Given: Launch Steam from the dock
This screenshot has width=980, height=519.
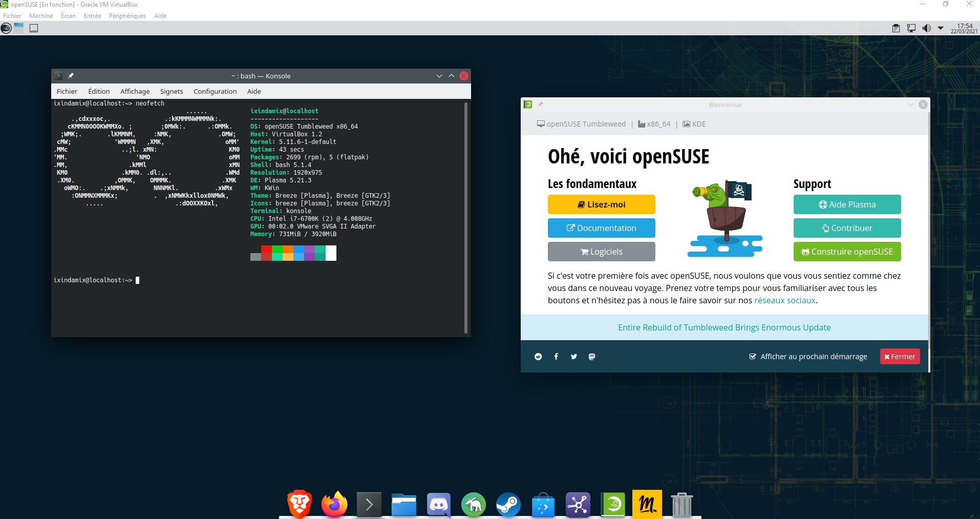Looking at the screenshot, I should coord(508,505).
